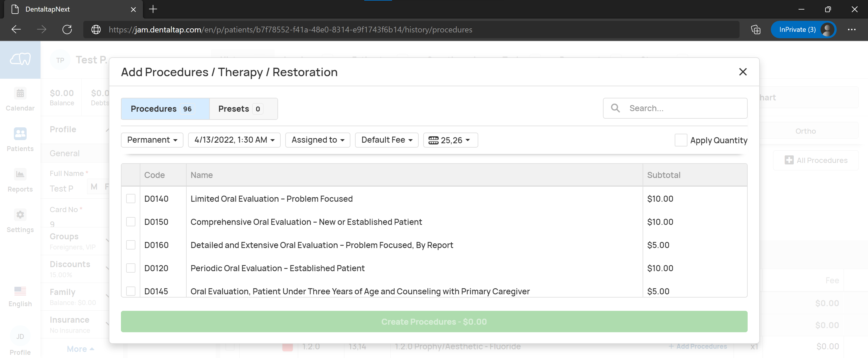Viewport: 868px width, 358px height.
Task: Click the Ortho button behind dialog
Action: (805, 131)
